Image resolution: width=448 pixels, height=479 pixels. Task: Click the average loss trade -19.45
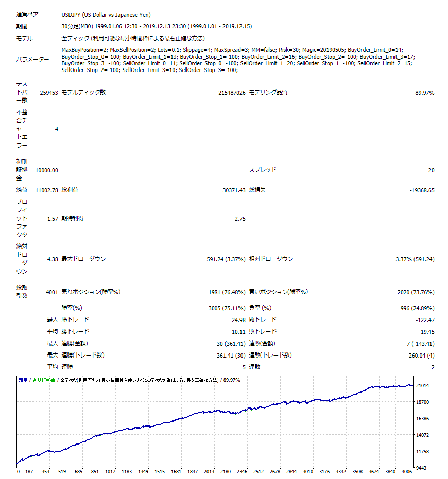(426, 332)
